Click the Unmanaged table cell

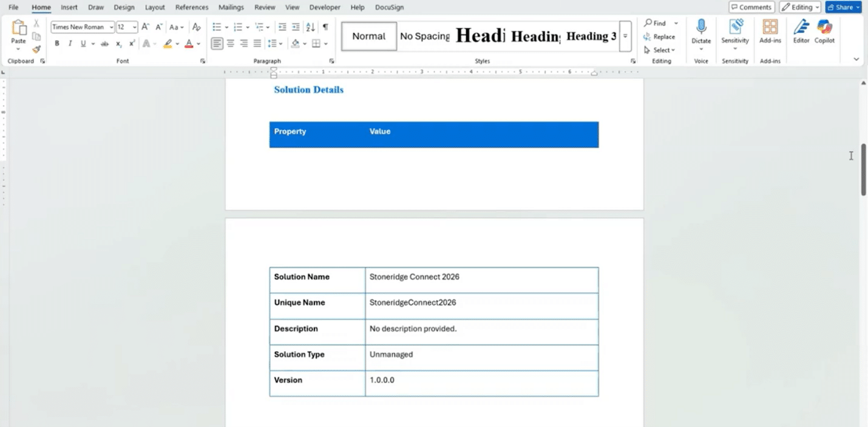[482, 357]
